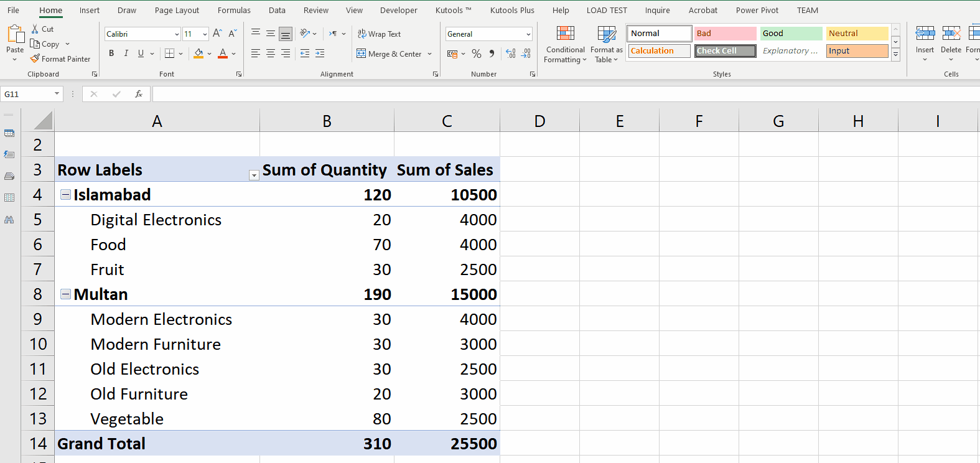Apply the Good cell style swatch
Viewport: 980px width, 463px height.
tap(791, 34)
